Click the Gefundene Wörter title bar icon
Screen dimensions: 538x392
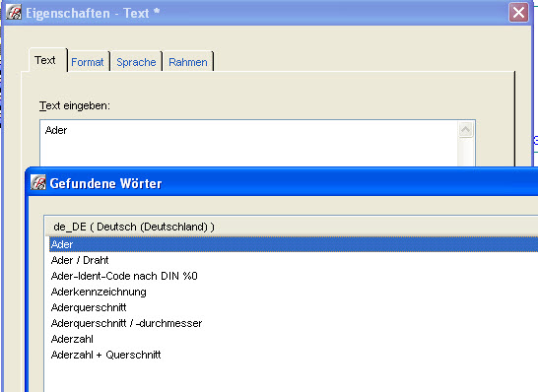38,182
